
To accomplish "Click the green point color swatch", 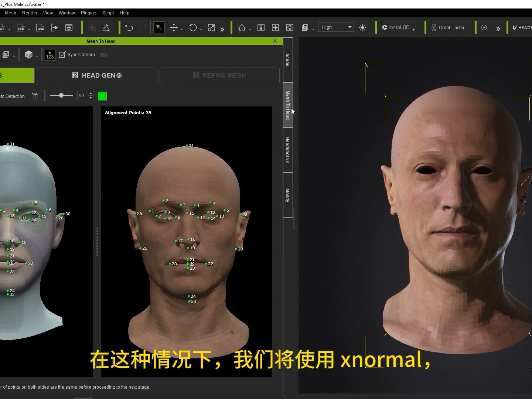I will (102, 96).
